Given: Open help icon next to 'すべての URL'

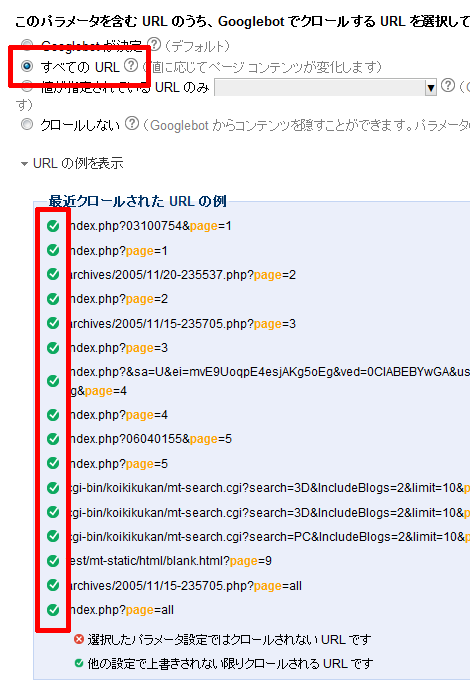Looking at the screenshot, I should point(131,65).
